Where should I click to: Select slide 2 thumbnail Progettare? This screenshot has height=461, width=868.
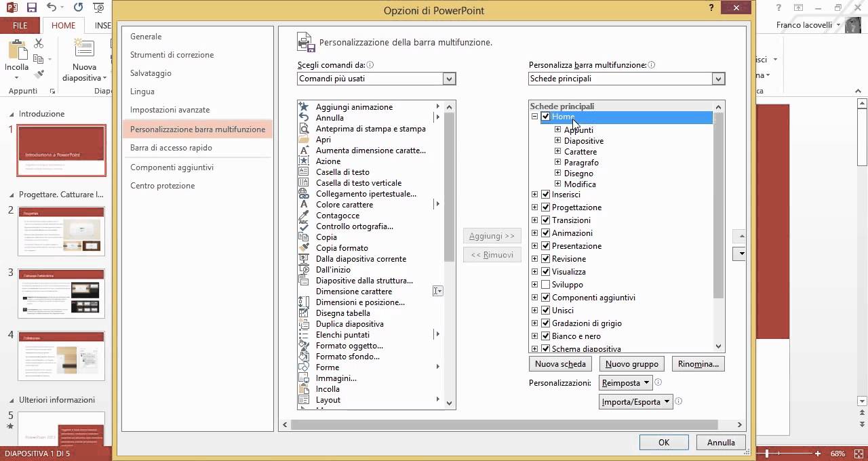(62, 231)
